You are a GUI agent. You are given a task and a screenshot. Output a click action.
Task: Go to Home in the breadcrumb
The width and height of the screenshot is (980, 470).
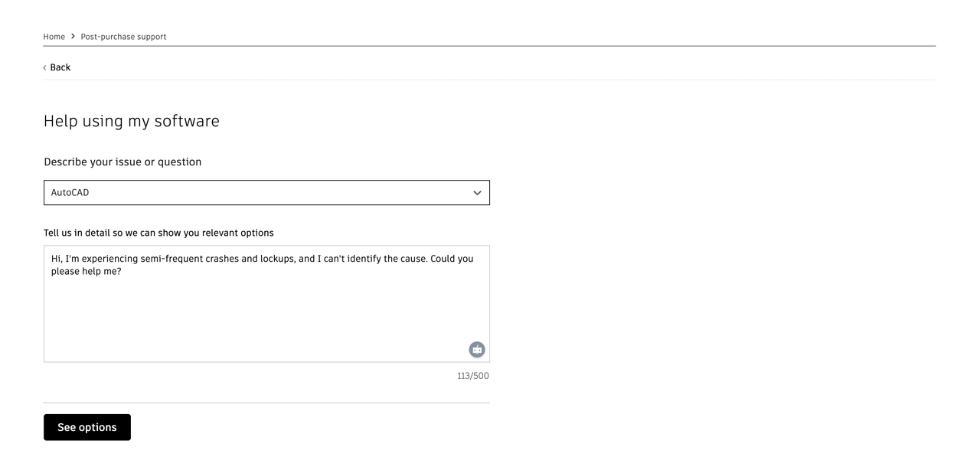(x=54, y=37)
